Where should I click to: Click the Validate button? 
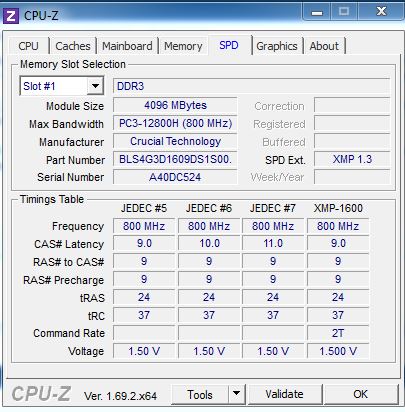[x=284, y=394]
